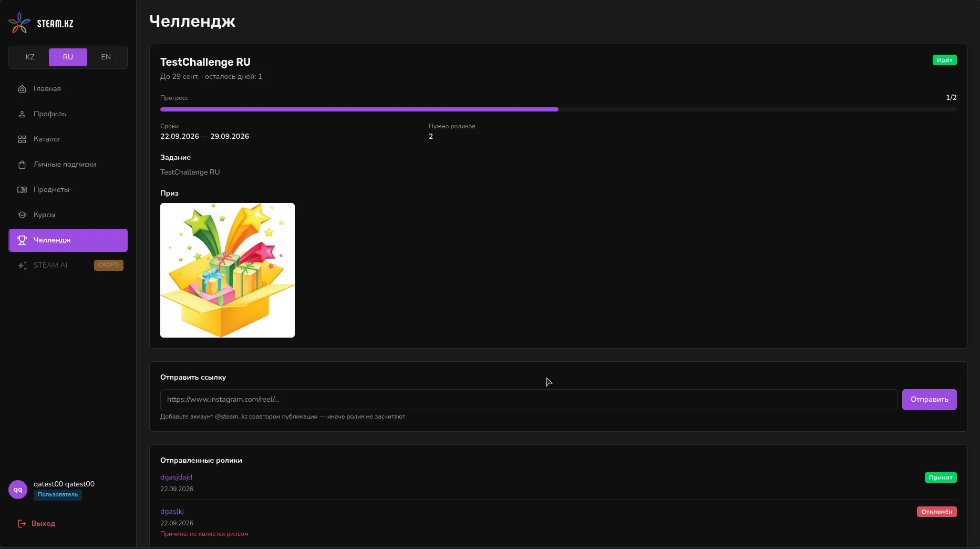Click the home icon beside Главная
The height and width of the screenshot is (549, 980).
pyautogui.click(x=22, y=89)
